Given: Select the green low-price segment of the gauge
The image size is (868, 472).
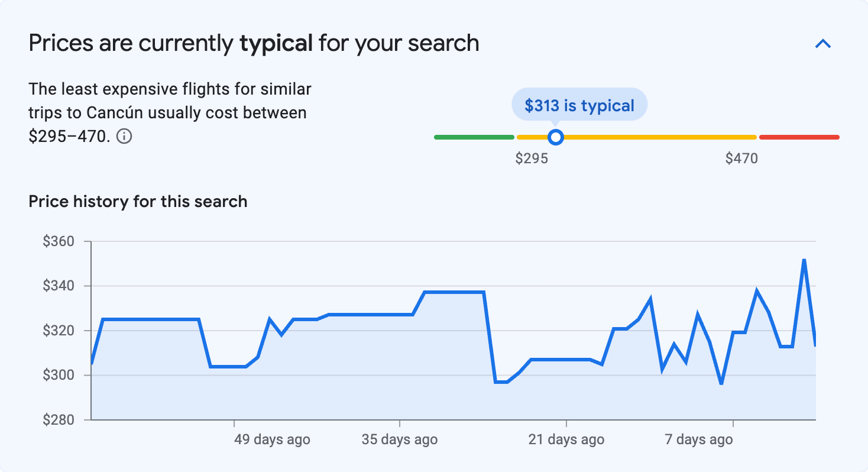Looking at the screenshot, I should coord(473,137).
